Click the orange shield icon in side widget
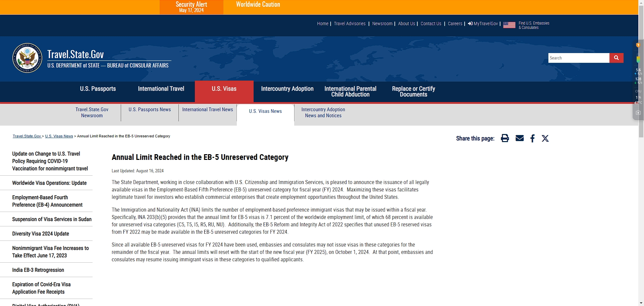 point(638,45)
